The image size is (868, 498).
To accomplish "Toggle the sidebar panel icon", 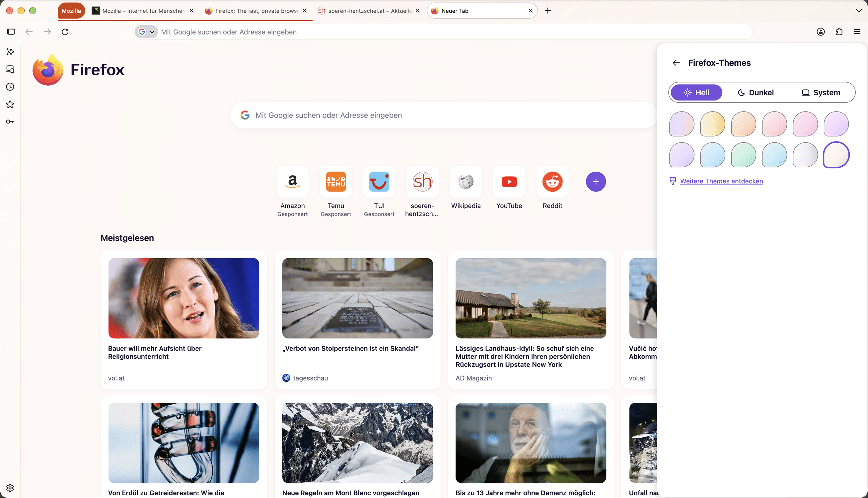I will pyautogui.click(x=11, y=32).
